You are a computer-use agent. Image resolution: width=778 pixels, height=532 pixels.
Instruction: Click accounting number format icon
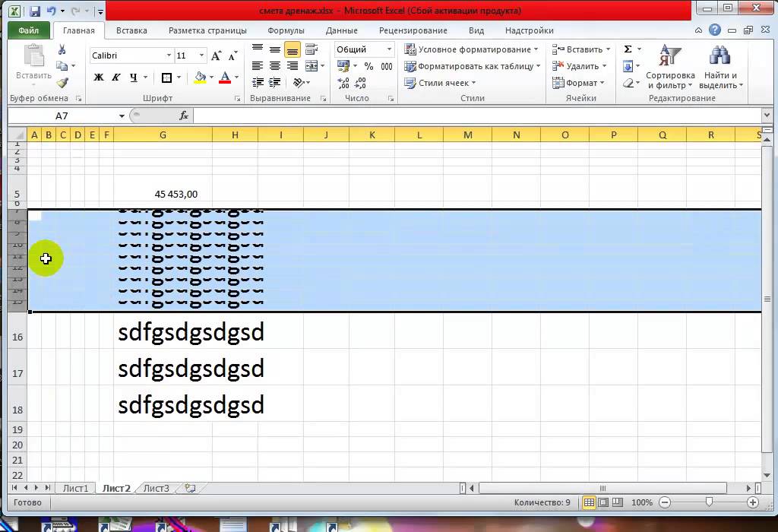click(343, 65)
